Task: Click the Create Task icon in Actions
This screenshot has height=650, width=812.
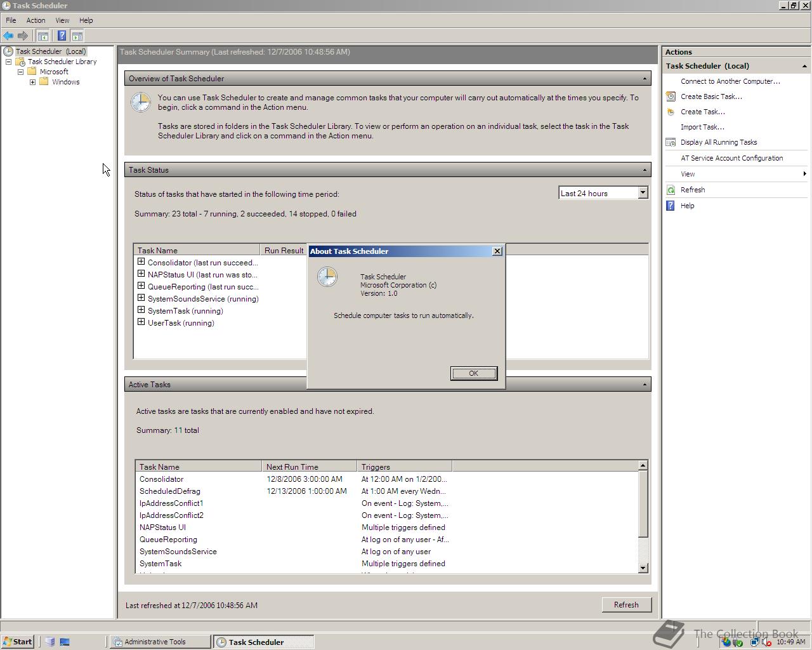Action: [x=671, y=112]
